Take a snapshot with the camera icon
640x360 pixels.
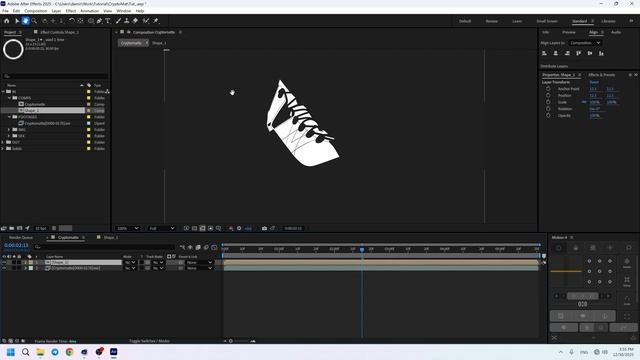click(x=264, y=228)
